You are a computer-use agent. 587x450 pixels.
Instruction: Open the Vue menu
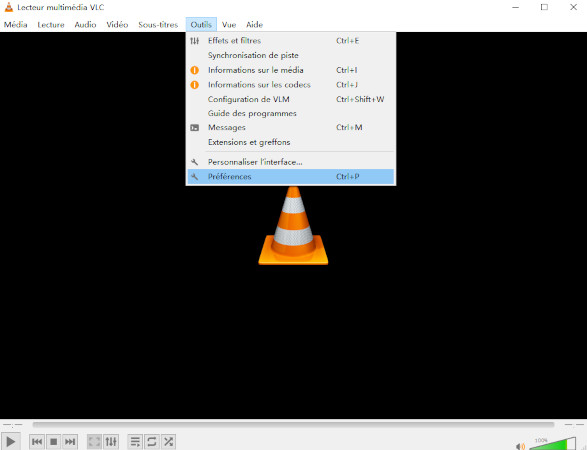229,25
